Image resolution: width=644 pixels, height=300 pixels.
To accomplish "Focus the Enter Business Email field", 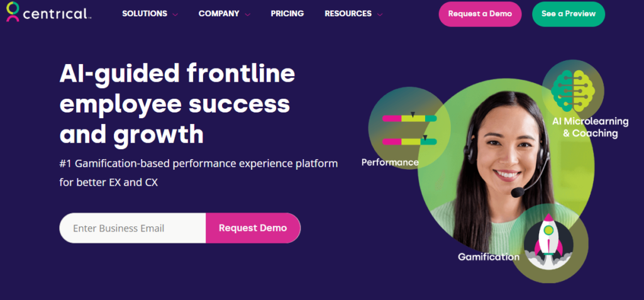I will (x=133, y=228).
